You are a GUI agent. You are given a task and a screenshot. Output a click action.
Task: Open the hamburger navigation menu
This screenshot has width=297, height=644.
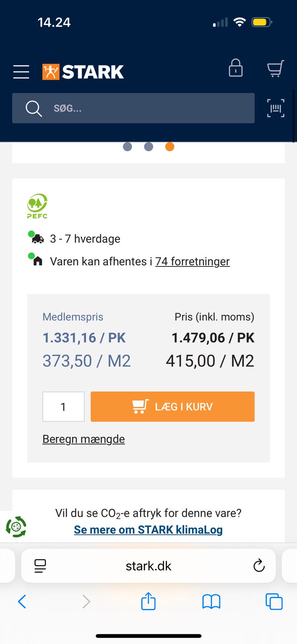[x=21, y=72]
